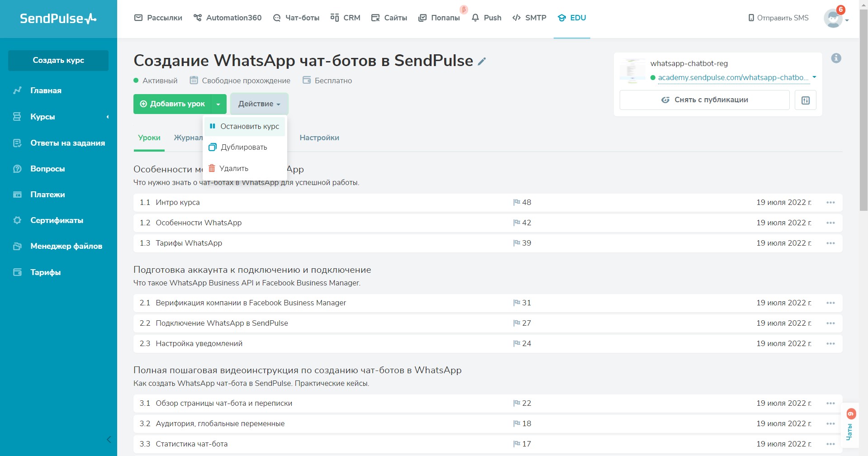Open Менеджер файлов in sidebar
The width and height of the screenshot is (868, 456).
pos(66,246)
